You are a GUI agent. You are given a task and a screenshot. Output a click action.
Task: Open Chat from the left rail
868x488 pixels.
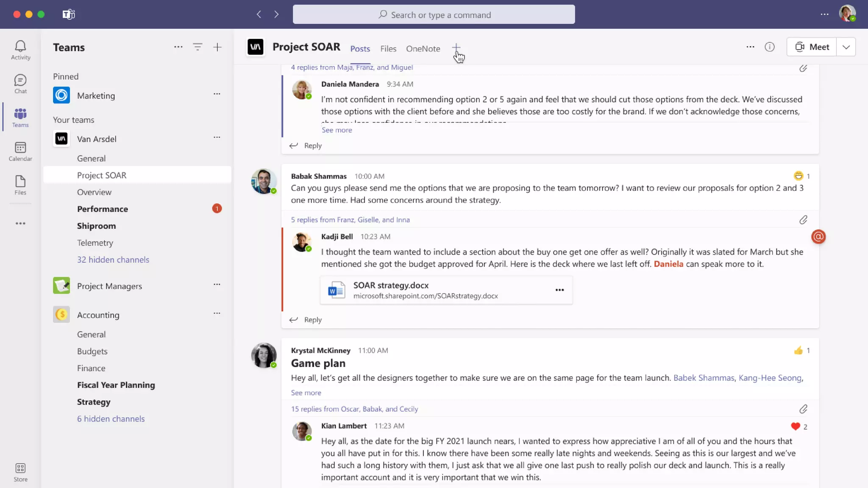click(x=20, y=83)
